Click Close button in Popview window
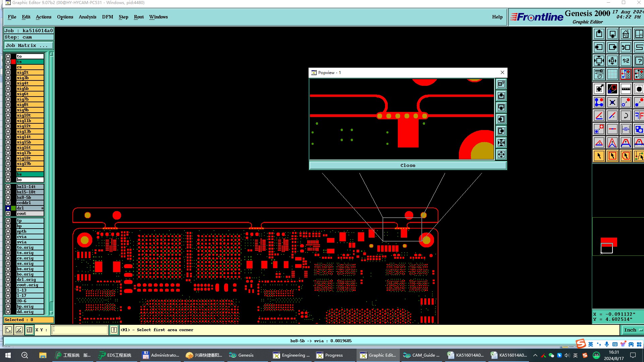 coord(408,166)
